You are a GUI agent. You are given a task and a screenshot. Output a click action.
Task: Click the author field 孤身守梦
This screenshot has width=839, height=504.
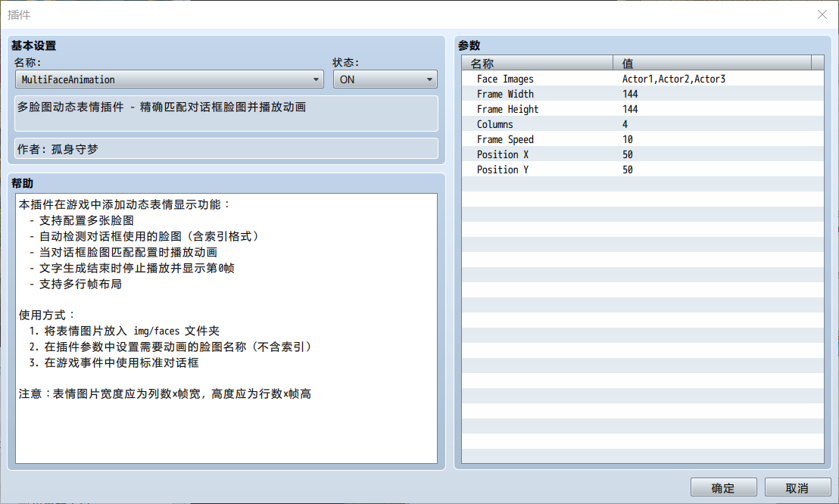tap(226, 149)
